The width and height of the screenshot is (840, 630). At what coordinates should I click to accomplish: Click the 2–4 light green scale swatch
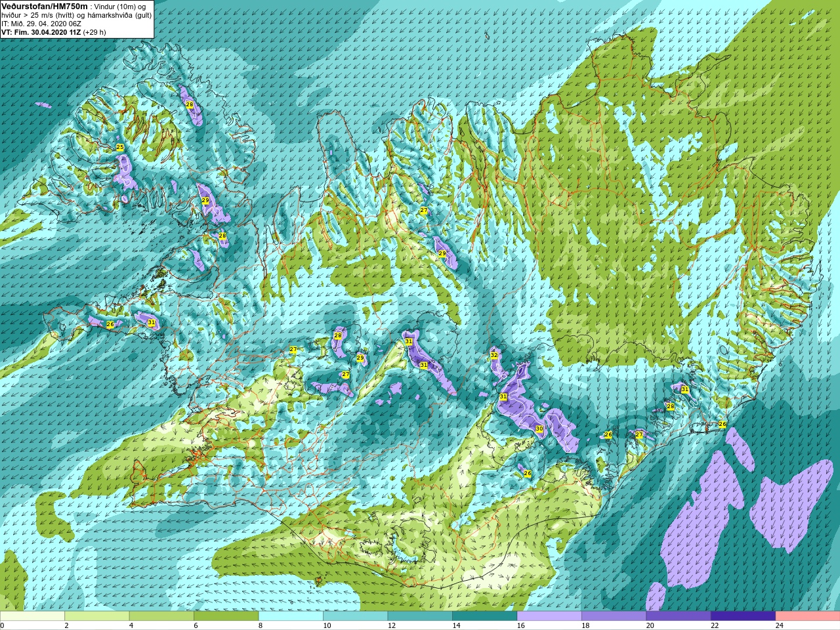[96, 616]
